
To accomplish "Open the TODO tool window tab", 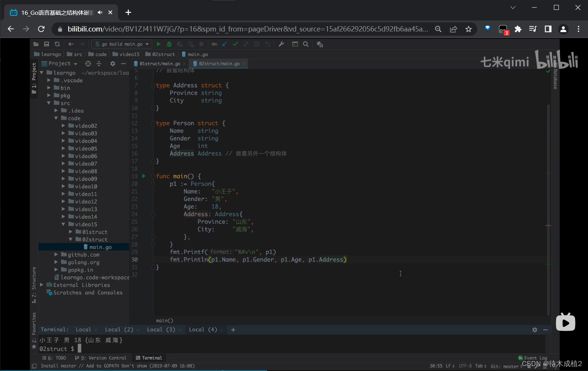I will [x=54, y=358].
